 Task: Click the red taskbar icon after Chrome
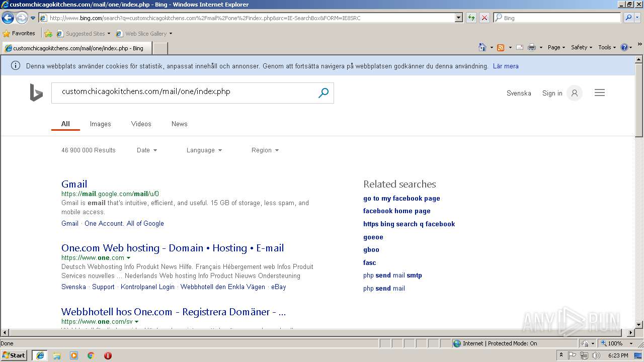coord(108,355)
